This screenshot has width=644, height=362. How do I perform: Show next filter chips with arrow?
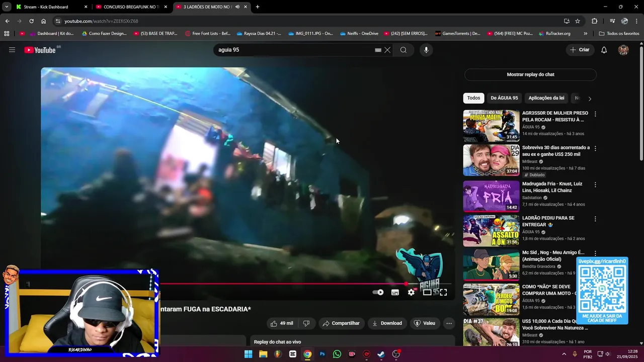(x=590, y=99)
